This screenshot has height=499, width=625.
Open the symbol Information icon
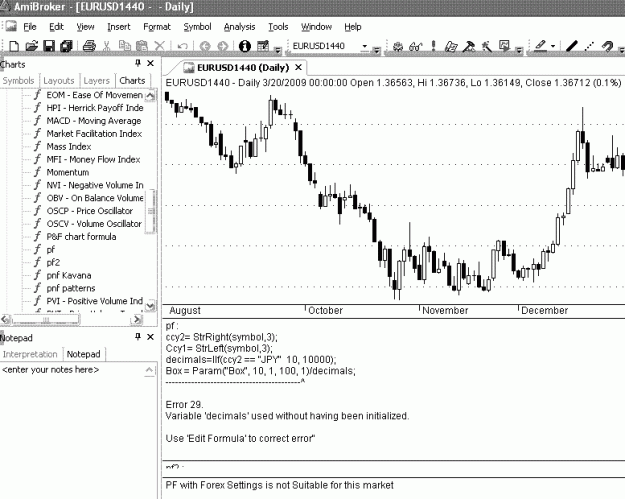coord(245,46)
